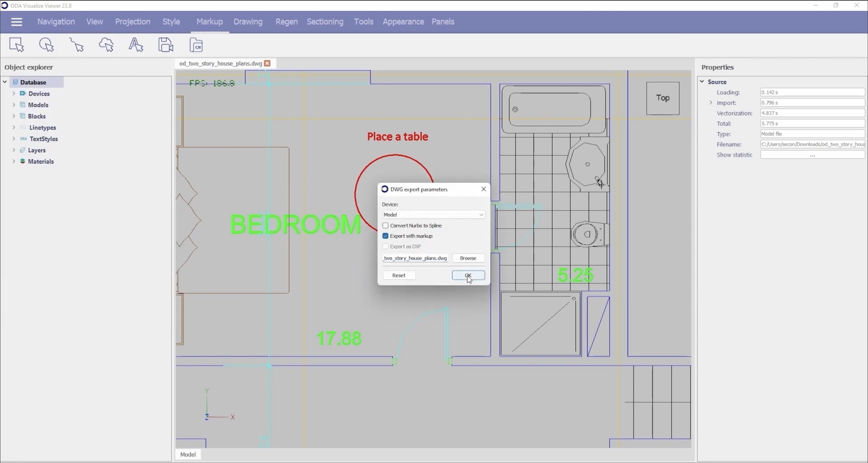Select the cloud markup tool

point(106,45)
